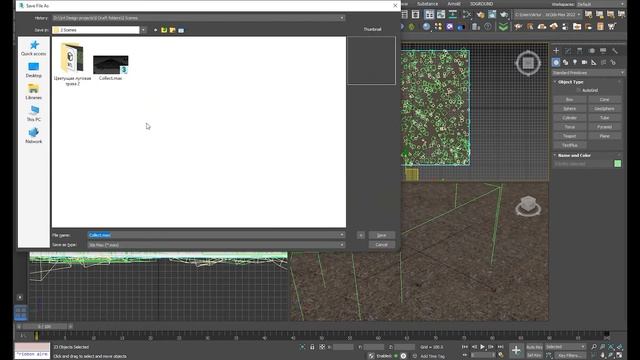
Task: Create a Box primitive
Action: [569, 100]
